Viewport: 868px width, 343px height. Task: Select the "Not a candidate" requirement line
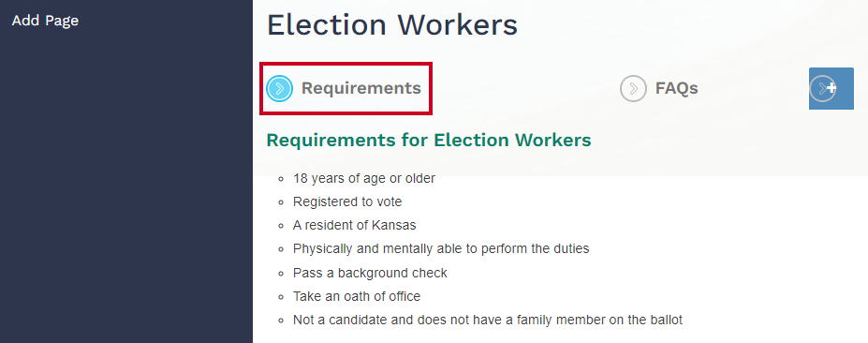[488, 320]
